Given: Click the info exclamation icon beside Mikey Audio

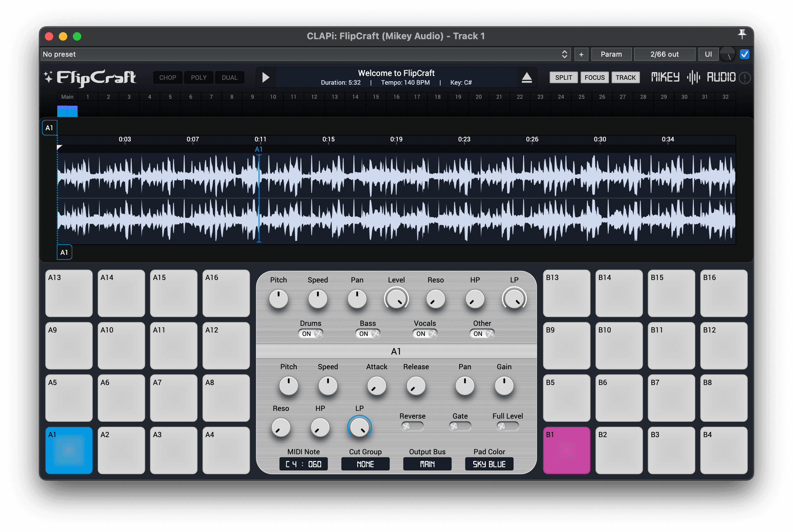Looking at the screenshot, I should (744, 77).
